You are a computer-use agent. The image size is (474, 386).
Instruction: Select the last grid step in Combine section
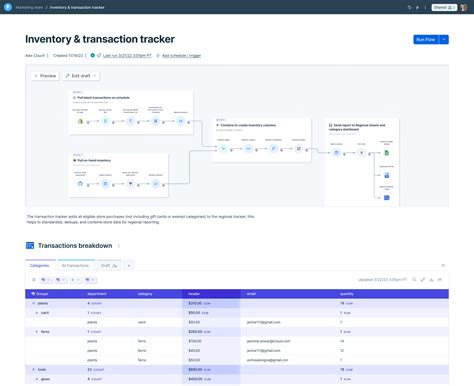coord(299,149)
